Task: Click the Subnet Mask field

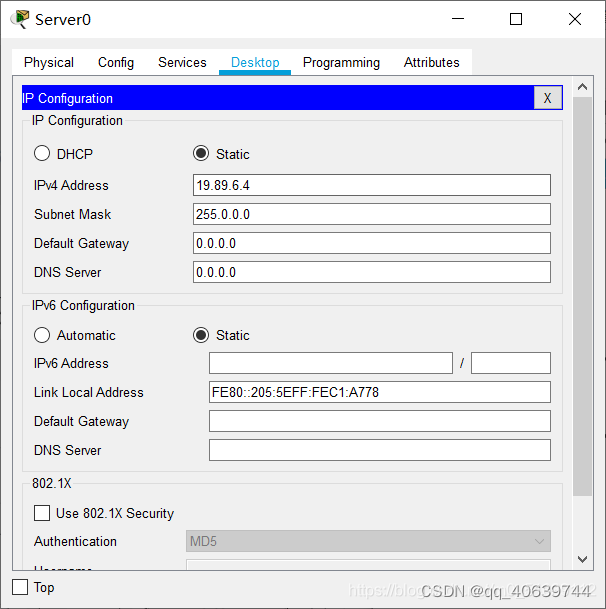Action: pyautogui.click(x=372, y=214)
